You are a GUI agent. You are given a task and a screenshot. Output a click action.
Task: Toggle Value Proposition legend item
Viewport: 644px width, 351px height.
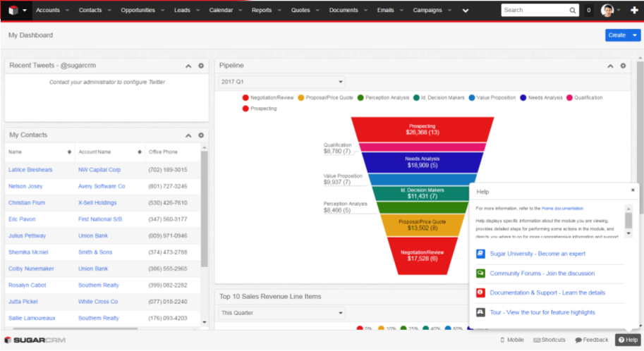pyautogui.click(x=492, y=98)
